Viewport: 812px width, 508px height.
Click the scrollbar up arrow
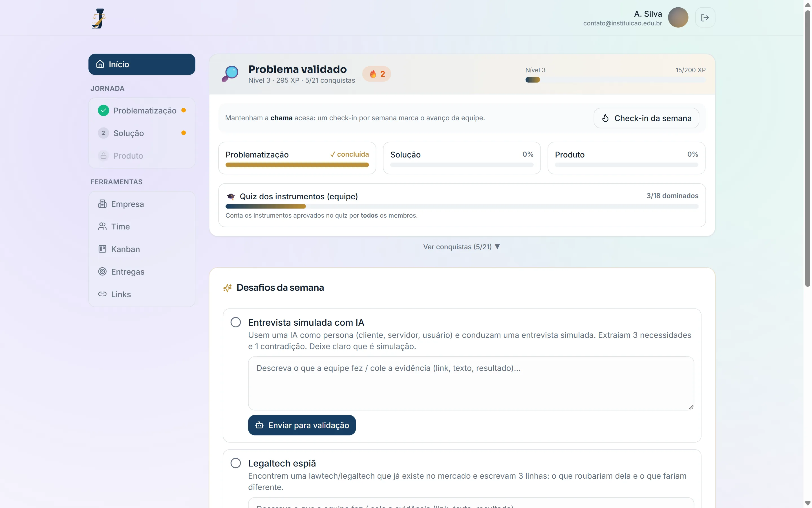[x=808, y=5]
